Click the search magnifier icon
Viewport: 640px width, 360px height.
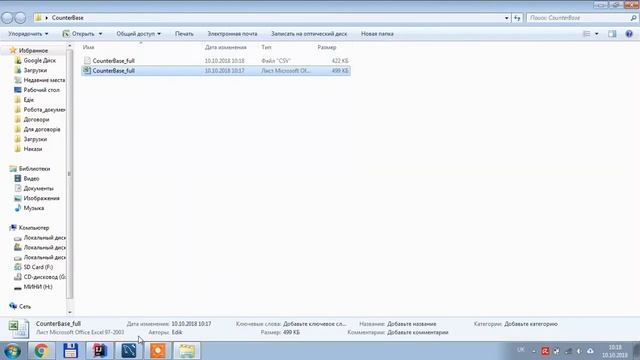(x=633, y=18)
